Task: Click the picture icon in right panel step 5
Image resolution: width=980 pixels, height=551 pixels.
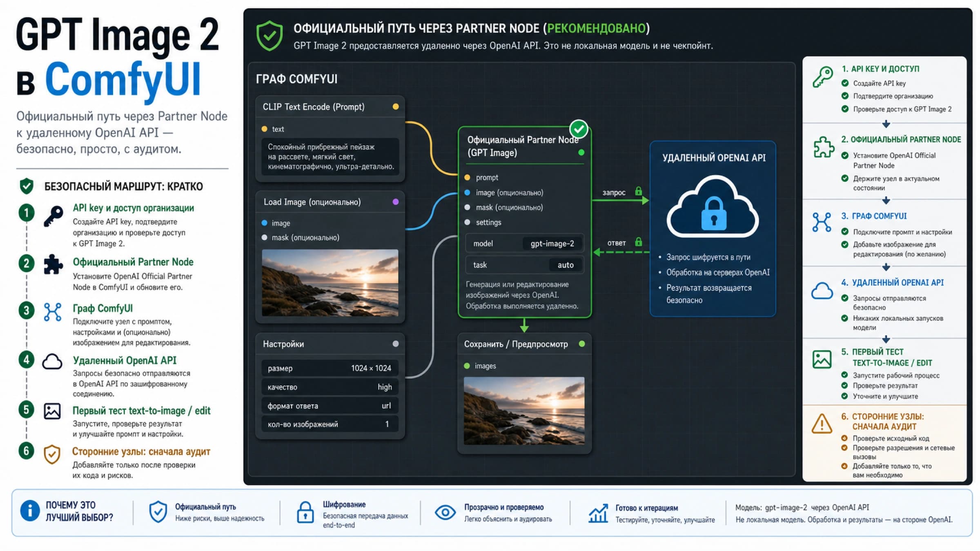Action: pos(822,360)
